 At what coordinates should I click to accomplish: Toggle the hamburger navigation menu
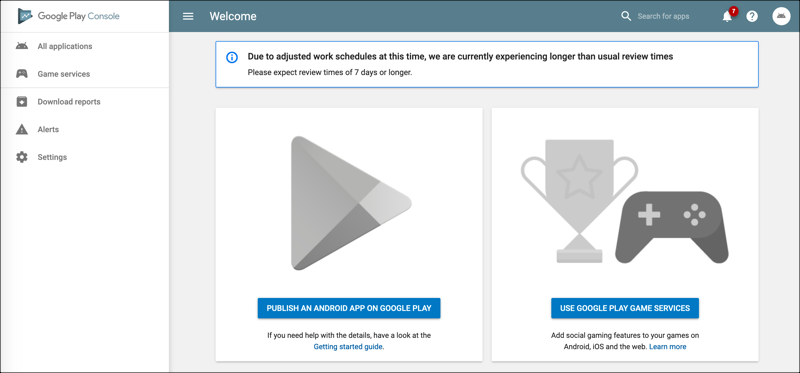[x=188, y=16]
